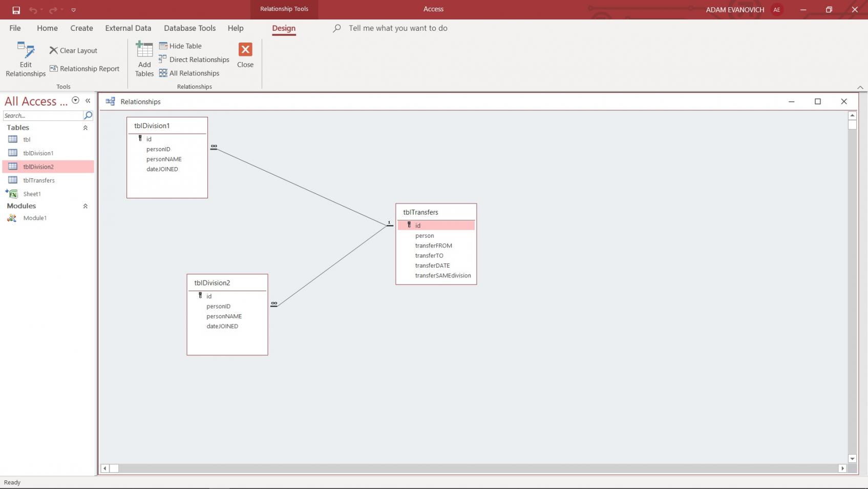Image resolution: width=868 pixels, height=489 pixels.
Task: Maximize the Relationships document window
Action: click(818, 101)
